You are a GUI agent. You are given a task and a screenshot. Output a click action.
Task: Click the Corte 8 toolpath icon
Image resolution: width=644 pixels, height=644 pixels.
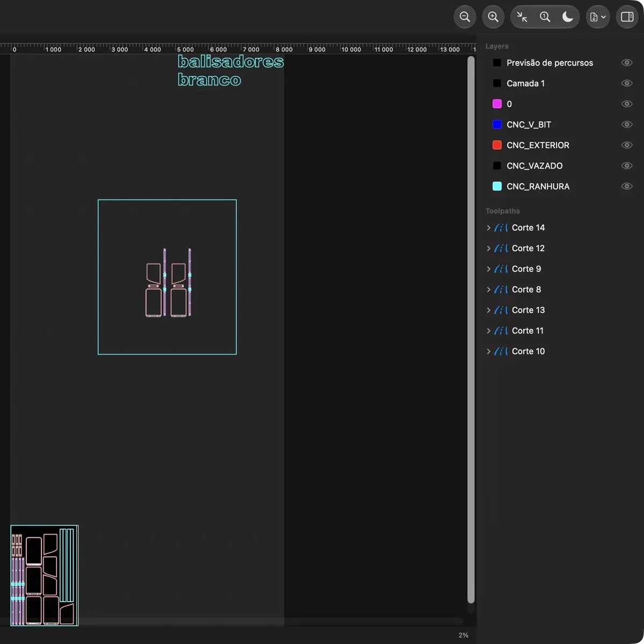click(501, 289)
